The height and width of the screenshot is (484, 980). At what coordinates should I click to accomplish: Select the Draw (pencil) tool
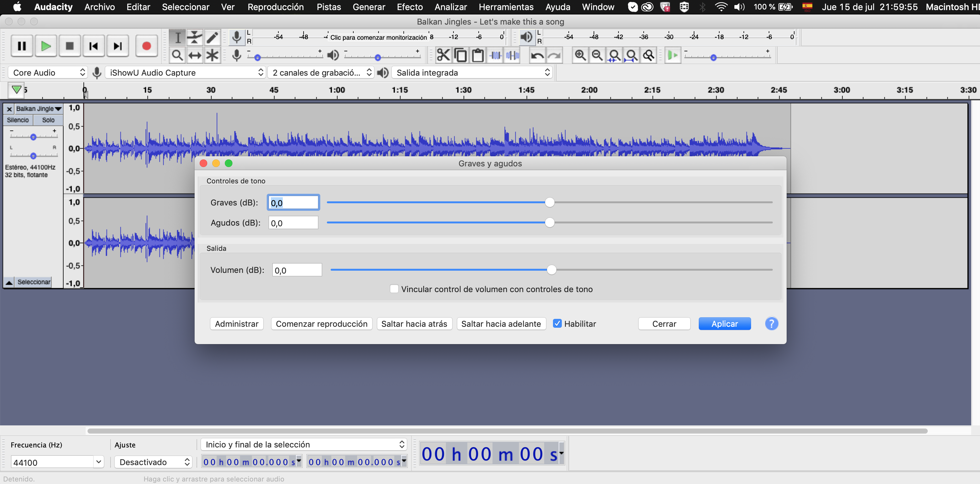pos(212,37)
